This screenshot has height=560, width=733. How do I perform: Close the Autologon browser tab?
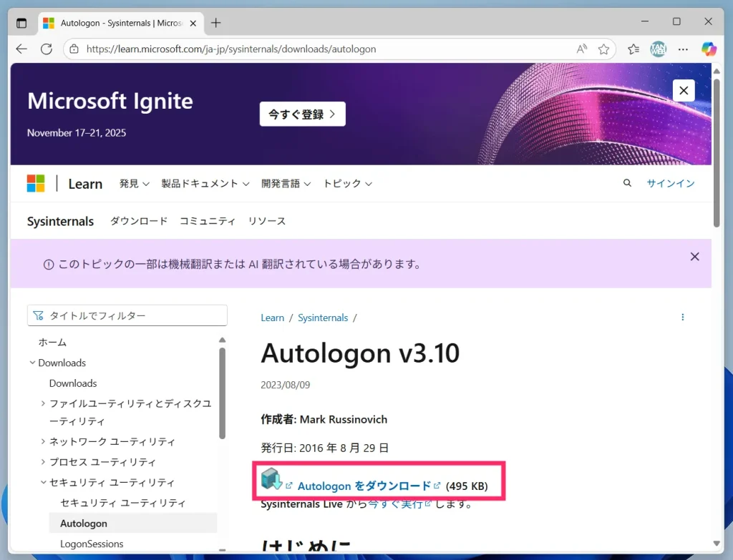point(193,23)
